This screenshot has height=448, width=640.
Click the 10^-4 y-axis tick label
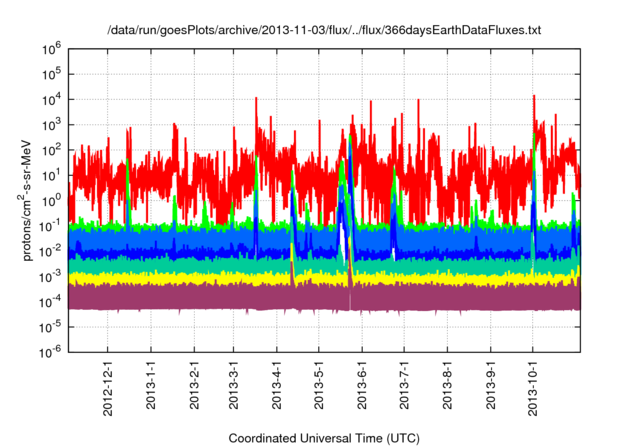(x=51, y=302)
